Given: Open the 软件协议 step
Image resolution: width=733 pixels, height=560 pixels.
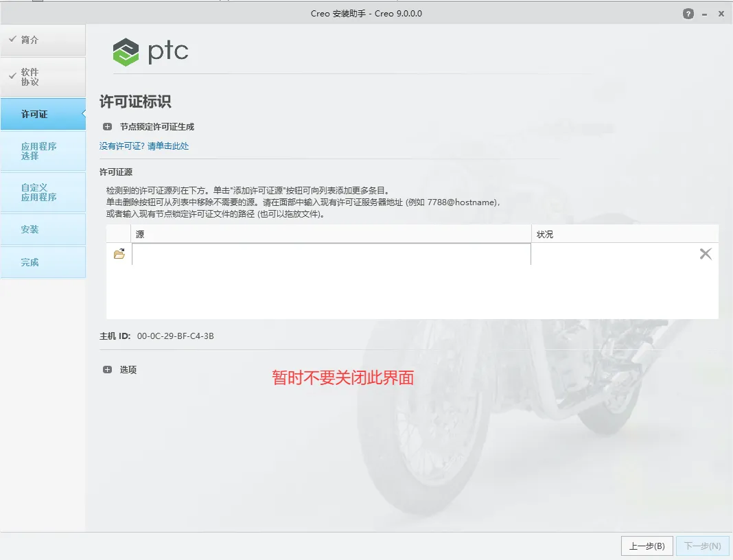Looking at the screenshot, I should click(x=43, y=77).
